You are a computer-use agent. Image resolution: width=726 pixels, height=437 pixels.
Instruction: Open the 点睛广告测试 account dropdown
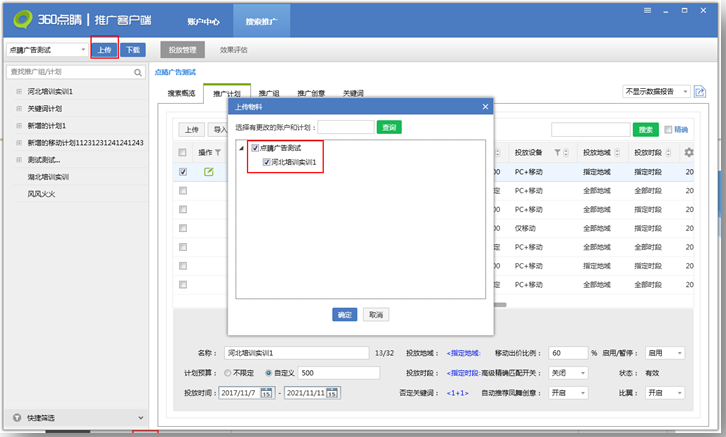(x=83, y=49)
